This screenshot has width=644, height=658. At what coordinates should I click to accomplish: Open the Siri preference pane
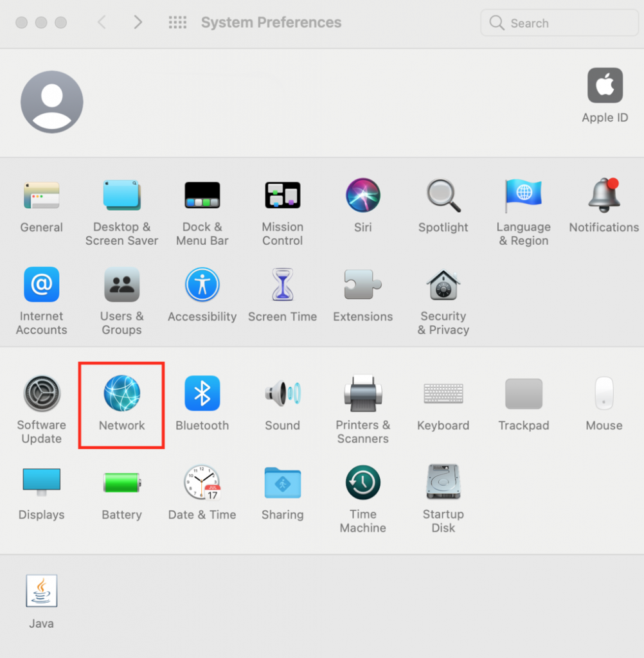362,195
